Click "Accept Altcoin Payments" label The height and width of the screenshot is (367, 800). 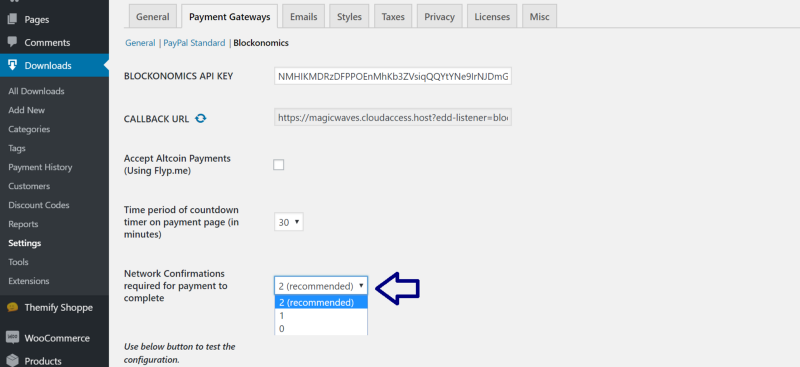(178, 165)
